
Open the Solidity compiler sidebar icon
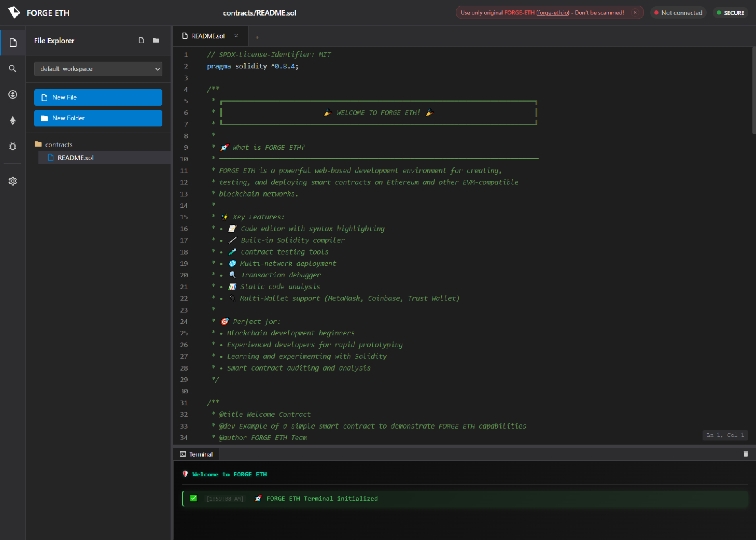(13, 94)
